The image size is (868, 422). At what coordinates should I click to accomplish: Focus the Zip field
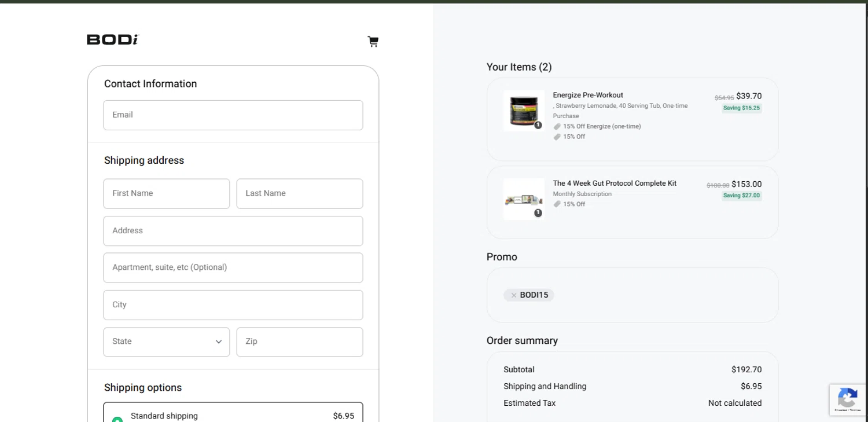(300, 342)
